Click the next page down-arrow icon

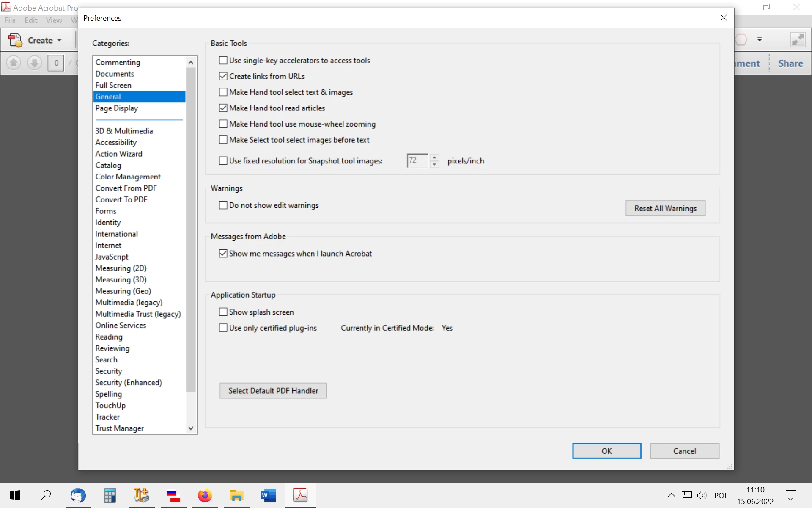tap(34, 63)
